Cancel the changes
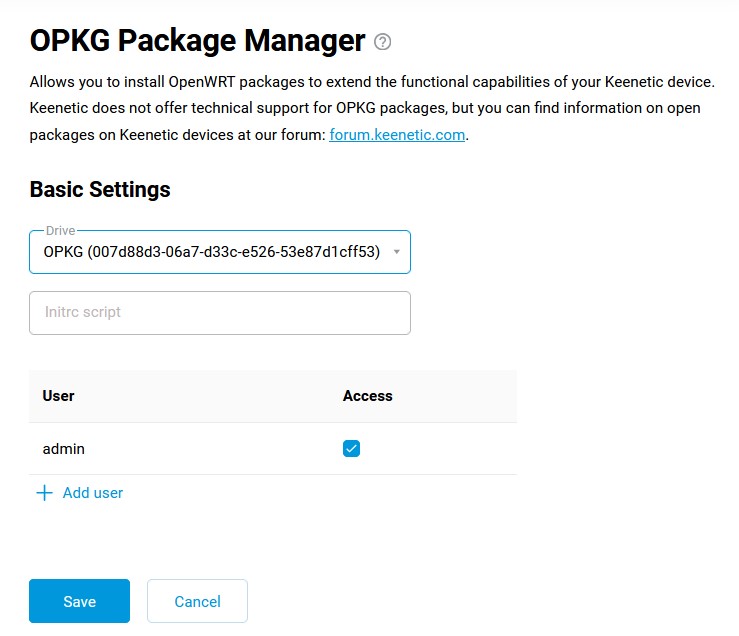Image resolution: width=739 pixels, height=636 pixels. coord(197,601)
